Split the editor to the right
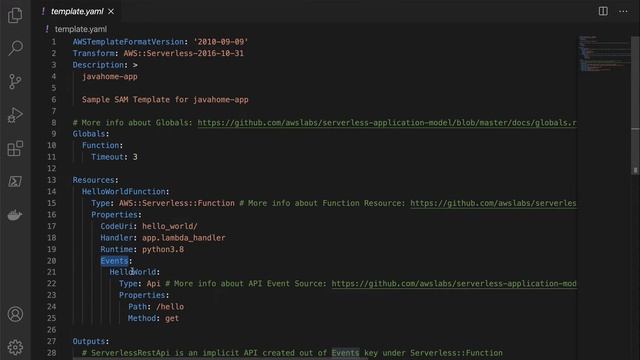 (603, 11)
